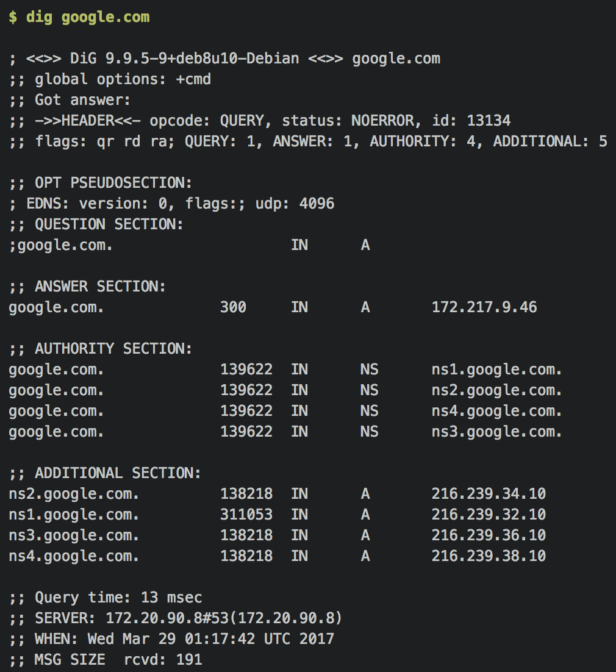The width and height of the screenshot is (616, 672).
Task: Click IP address 216.239.38.10
Action: [489, 556]
